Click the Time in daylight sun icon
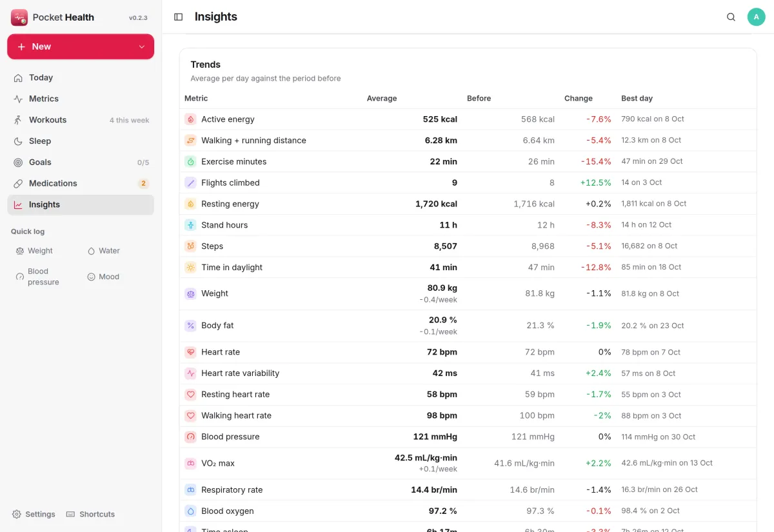The height and width of the screenshot is (532, 774). pos(190,267)
